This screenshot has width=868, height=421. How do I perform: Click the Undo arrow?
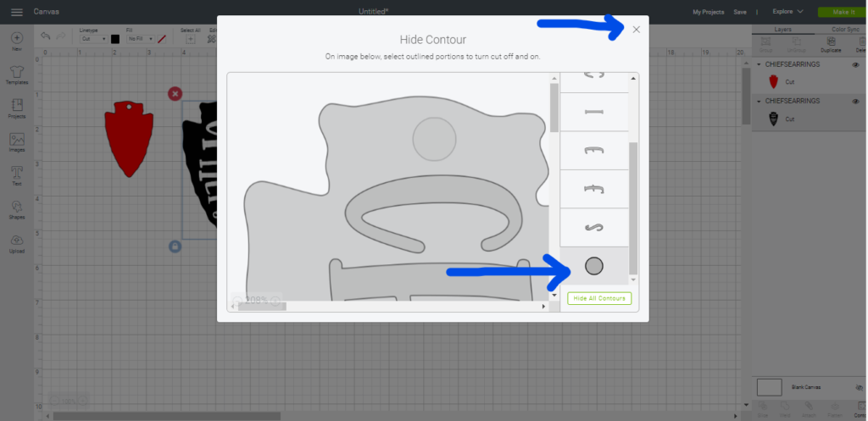[46, 36]
